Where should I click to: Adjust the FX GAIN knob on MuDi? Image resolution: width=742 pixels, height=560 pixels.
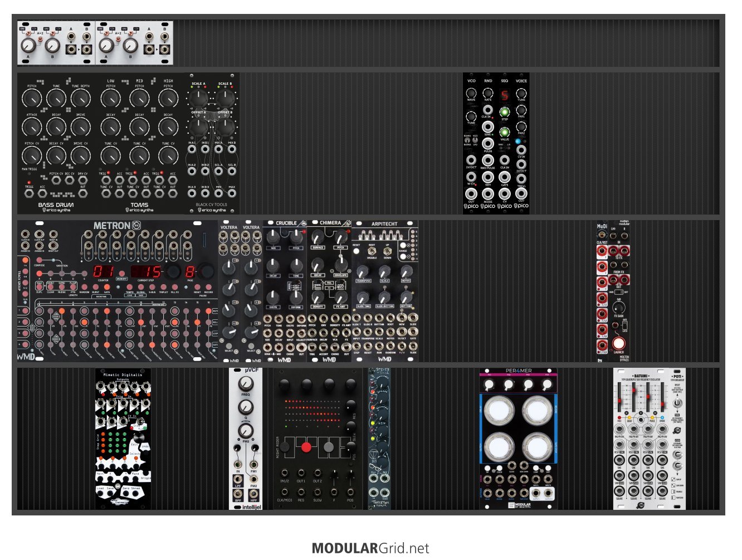coord(619,307)
